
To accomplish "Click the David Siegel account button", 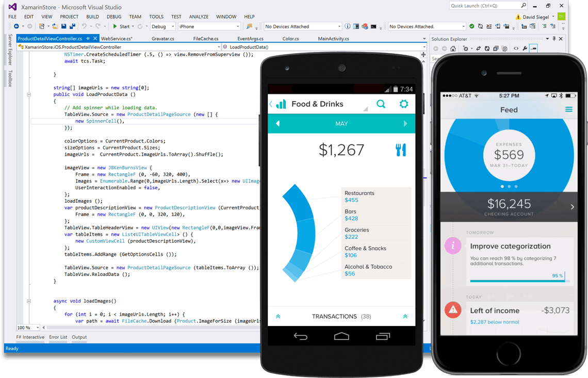I will 535,16.
